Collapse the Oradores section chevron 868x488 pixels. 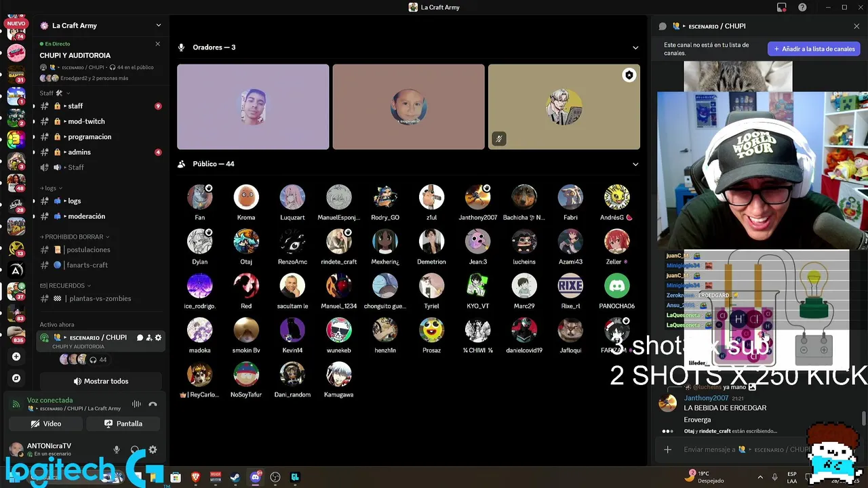[635, 47]
